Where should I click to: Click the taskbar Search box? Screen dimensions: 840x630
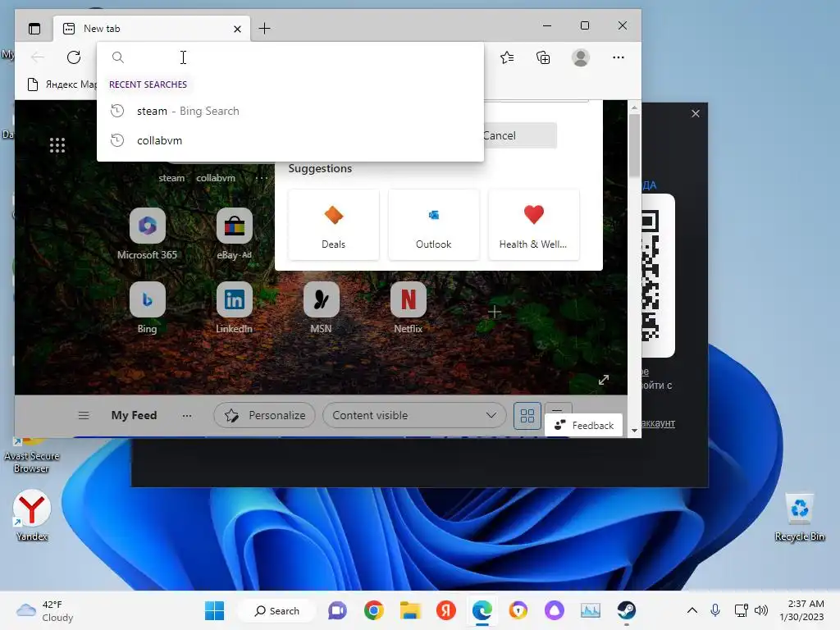click(277, 610)
